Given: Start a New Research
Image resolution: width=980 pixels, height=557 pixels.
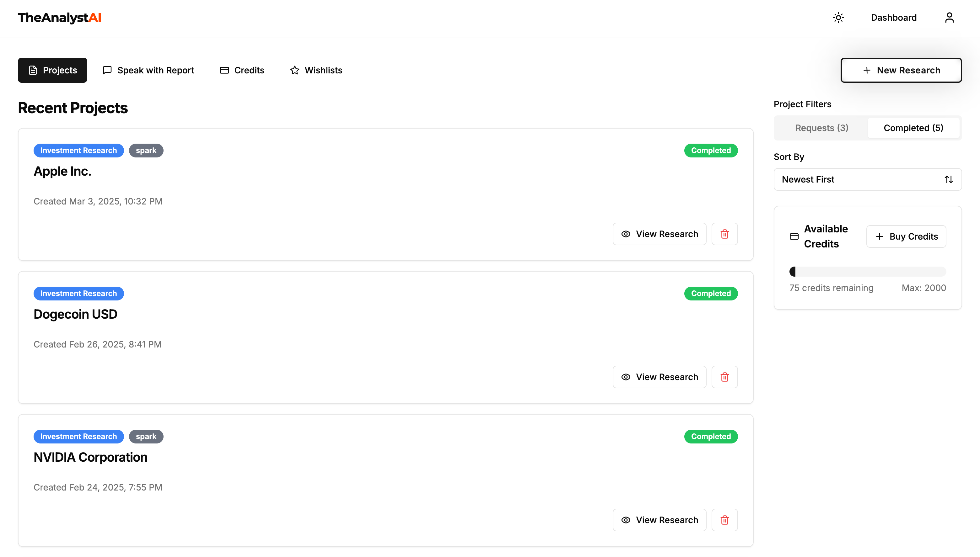Looking at the screenshot, I should tap(901, 70).
